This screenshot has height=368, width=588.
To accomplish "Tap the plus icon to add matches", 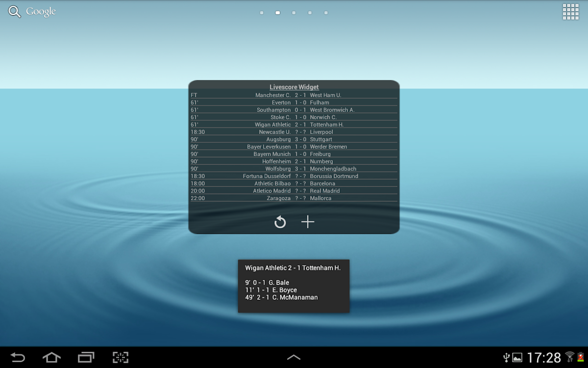I will tap(308, 222).
